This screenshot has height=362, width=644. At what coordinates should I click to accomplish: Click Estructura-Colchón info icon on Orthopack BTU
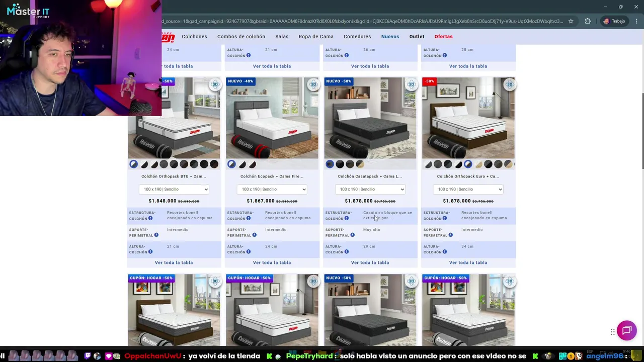click(x=150, y=218)
